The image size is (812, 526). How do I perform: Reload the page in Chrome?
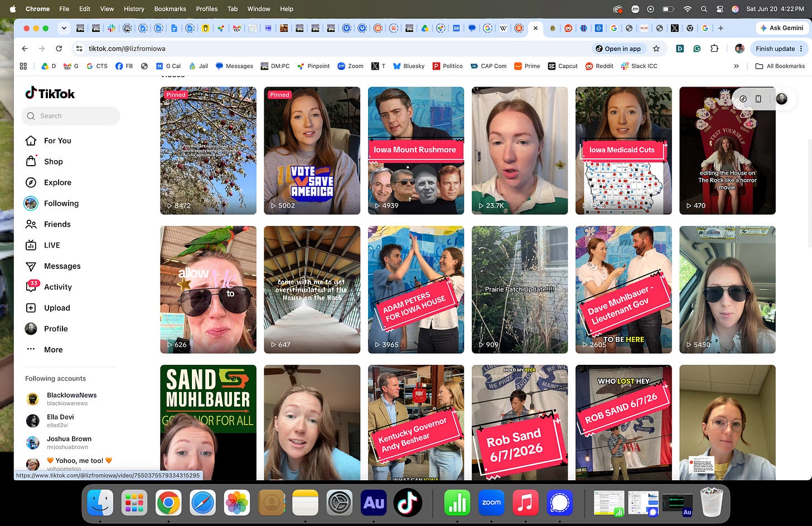click(x=59, y=49)
